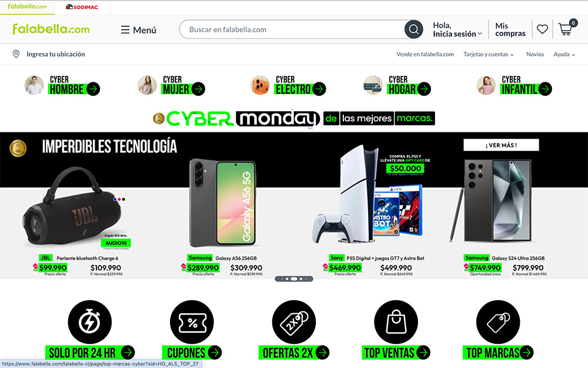Image resolution: width=588 pixels, height=368 pixels.
Task: Click the Buscar en falabella.com search field
Action: coord(292,29)
